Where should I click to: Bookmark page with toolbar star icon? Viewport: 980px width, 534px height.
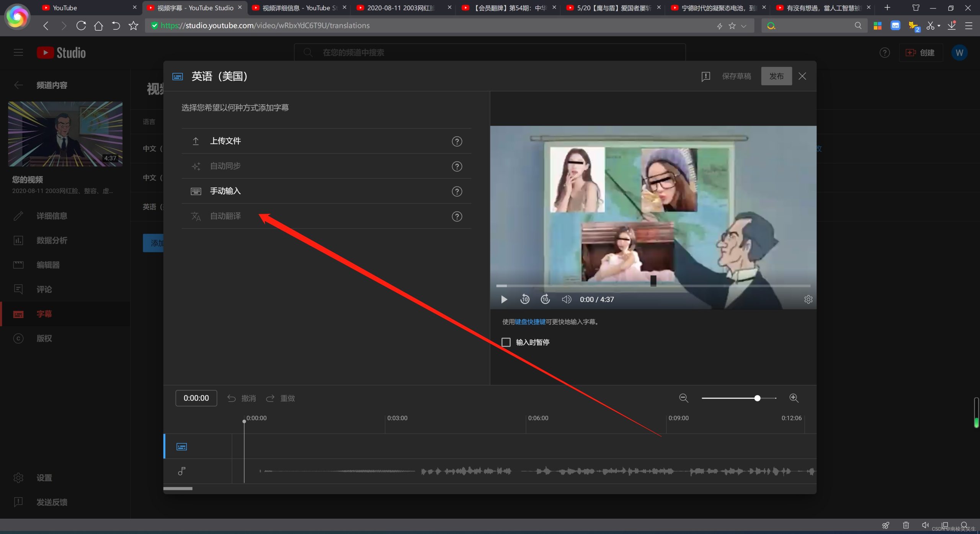133,26
